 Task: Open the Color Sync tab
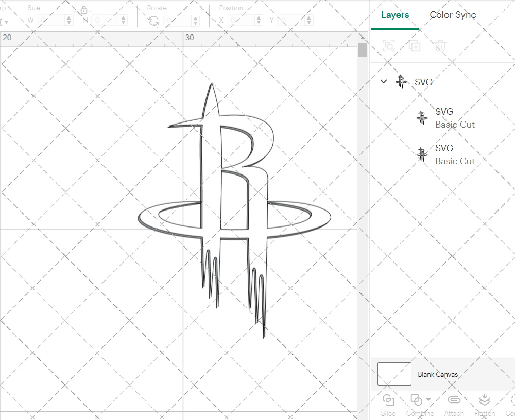[453, 15]
